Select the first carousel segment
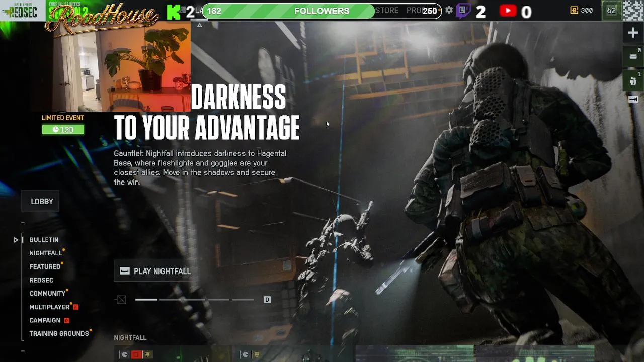This screenshot has height=362, width=644. coord(146,300)
